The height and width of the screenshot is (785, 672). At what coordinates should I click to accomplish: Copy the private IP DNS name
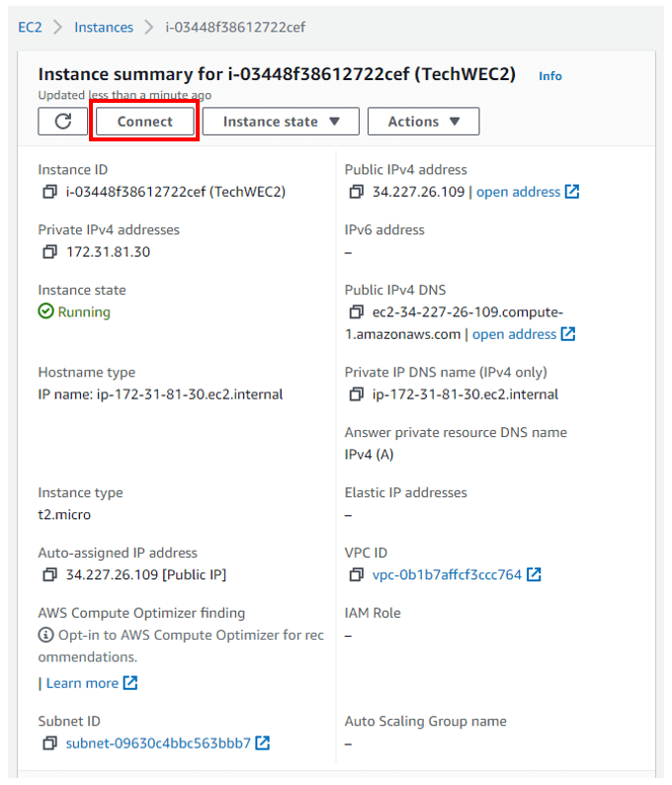pos(357,394)
